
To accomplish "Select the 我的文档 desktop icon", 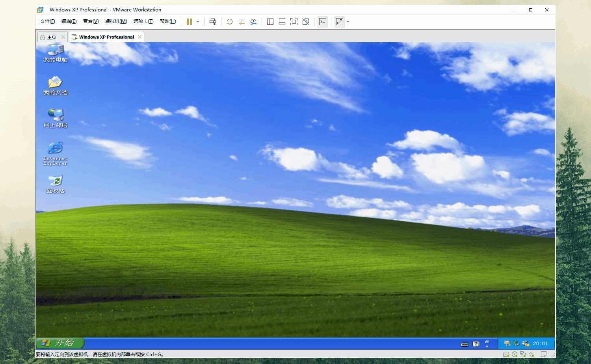I will 56,85.
